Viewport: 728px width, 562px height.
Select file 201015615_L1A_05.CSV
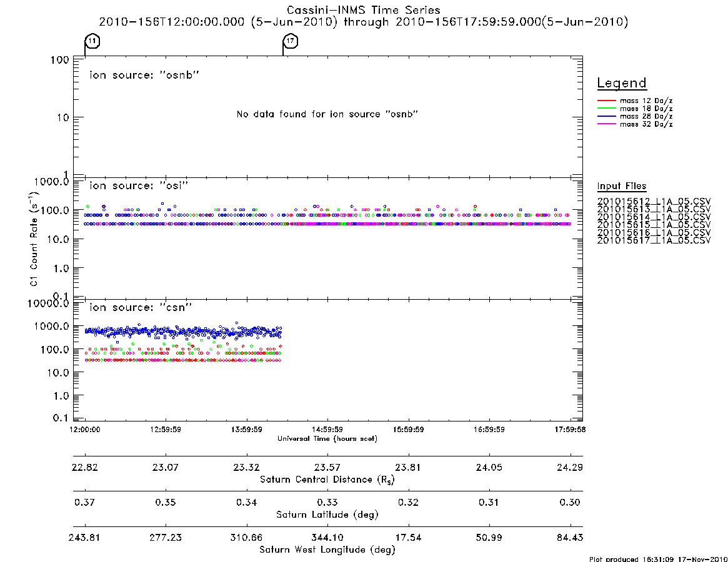pyautogui.click(x=654, y=225)
